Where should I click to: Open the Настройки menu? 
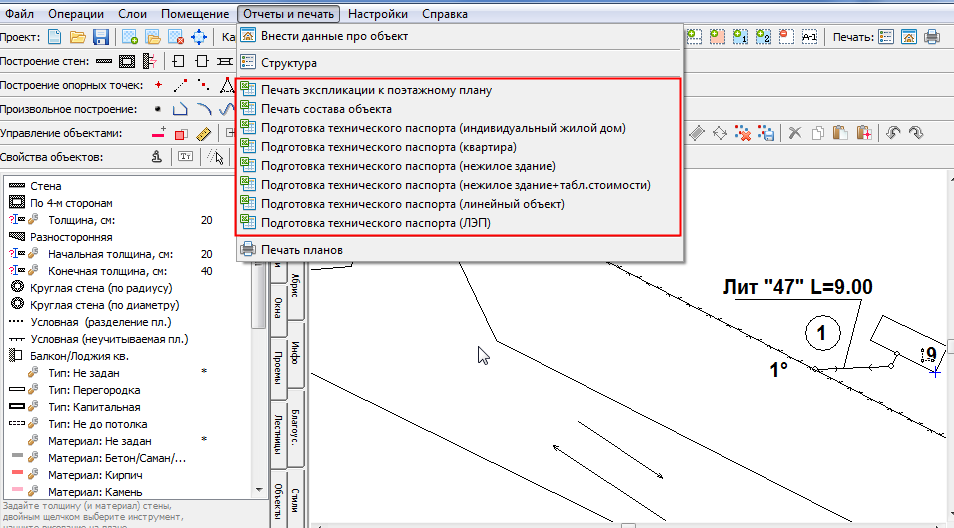(x=378, y=13)
